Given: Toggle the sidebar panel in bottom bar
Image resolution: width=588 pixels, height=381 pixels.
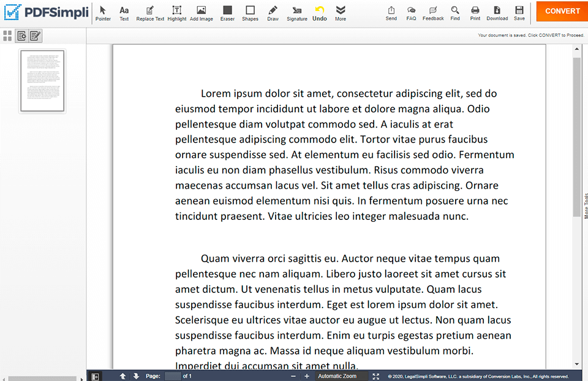Looking at the screenshot, I should click(x=95, y=376).
